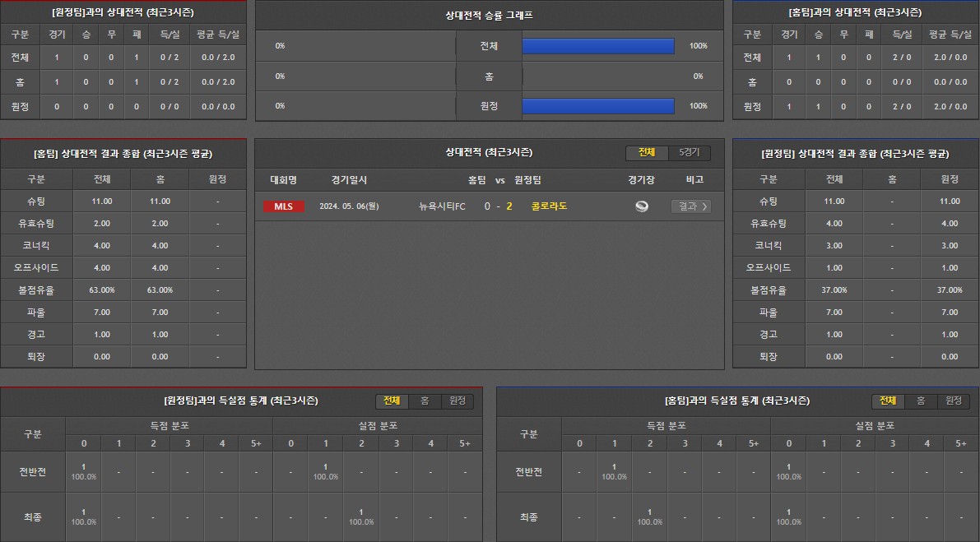This screenshot has width=980, height=542.
Task: Click the red MLS league badge
Action: tap(283, 206)
